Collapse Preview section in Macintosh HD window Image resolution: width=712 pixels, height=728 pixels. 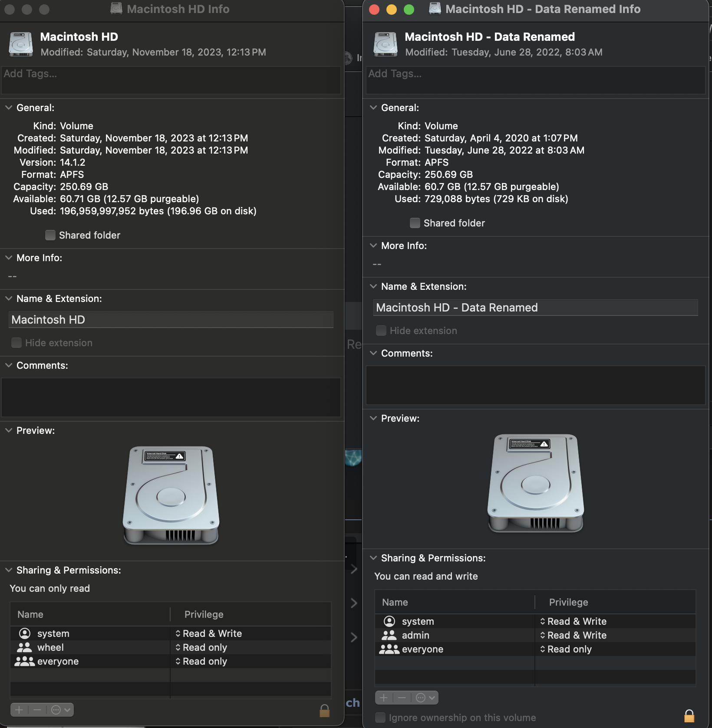pyautogui.click(x=9, y=430)
